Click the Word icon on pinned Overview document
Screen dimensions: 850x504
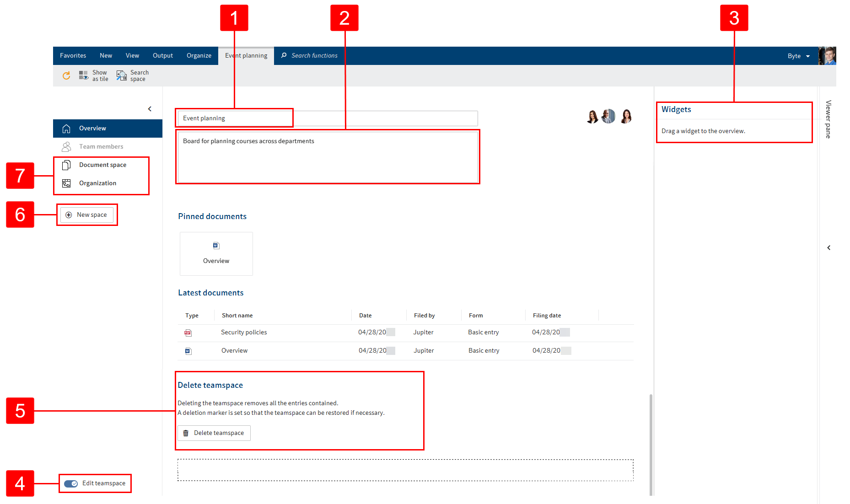(x=216, y=245)
